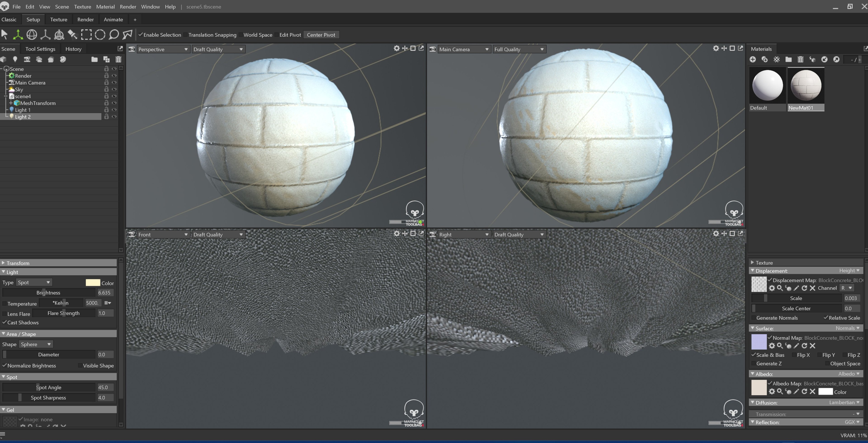The width and height of the screenshot is (868, 443).
Task: Clear the displacement map with the X icon
Action: pyautogui.click(x=812, y=288)
